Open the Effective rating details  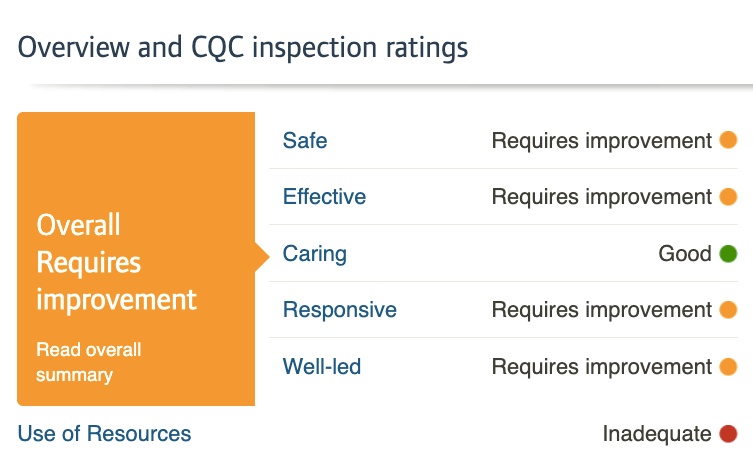pyautogui.click(x=324, y=197)
